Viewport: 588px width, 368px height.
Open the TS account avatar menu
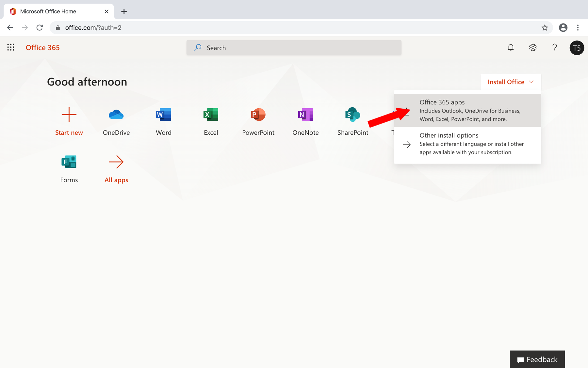click(x=577, y=48)
